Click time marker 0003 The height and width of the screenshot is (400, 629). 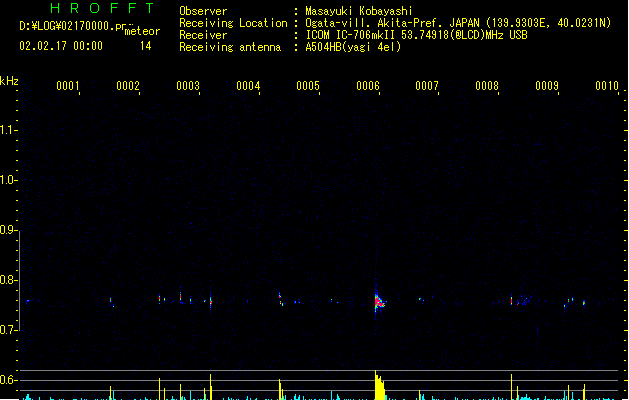(188, 86)
